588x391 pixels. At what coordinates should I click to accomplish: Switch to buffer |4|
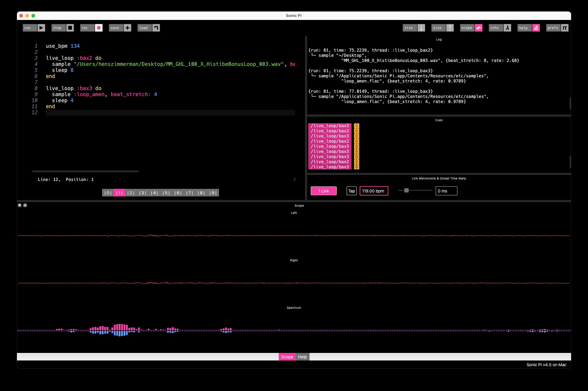(x=155, y=193)
